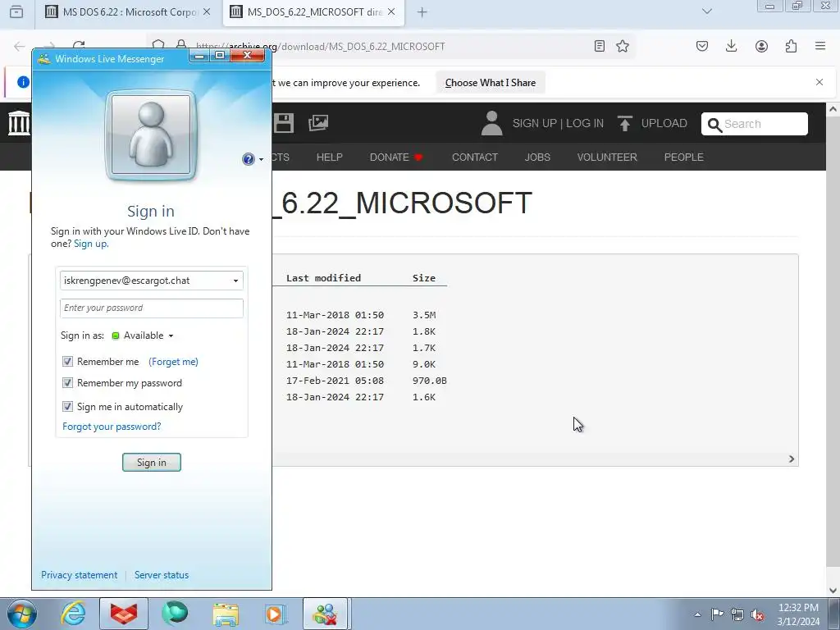Image resolution: width=840 pixels, height=630 pixels.
Task: Click SIGN UP | LOG IN on Archive
Action: click(x=558, y=123)
